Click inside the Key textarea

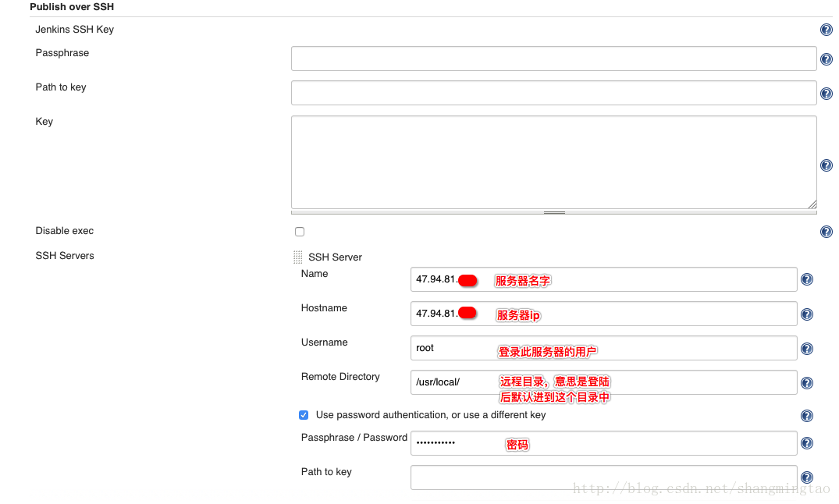pyautogui.click(x=554, y=162)
